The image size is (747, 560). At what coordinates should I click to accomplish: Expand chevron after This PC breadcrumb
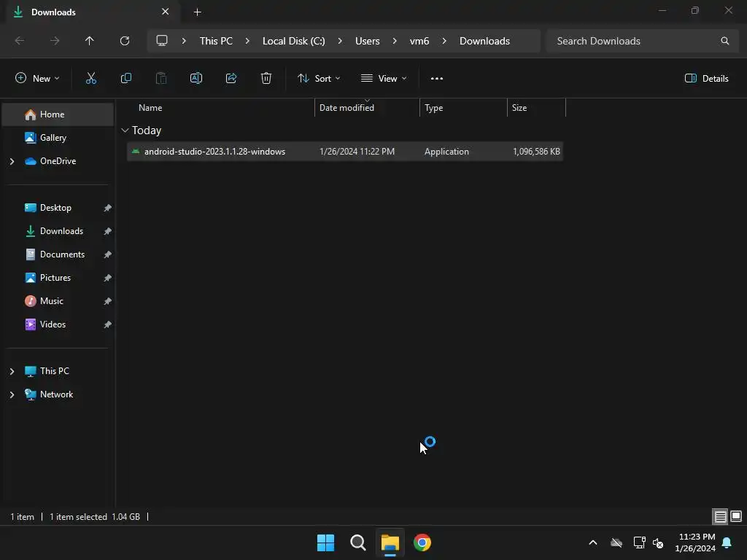click(247, 41)
